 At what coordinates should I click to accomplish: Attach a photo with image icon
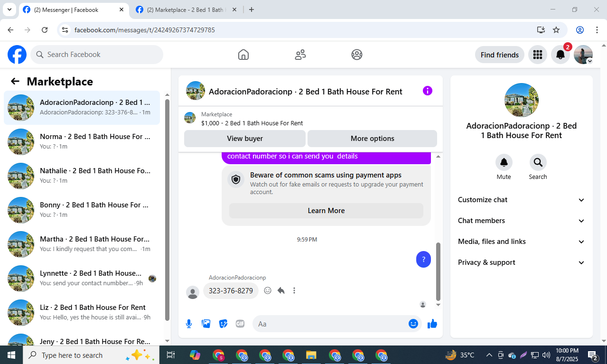tap(206, 324)
